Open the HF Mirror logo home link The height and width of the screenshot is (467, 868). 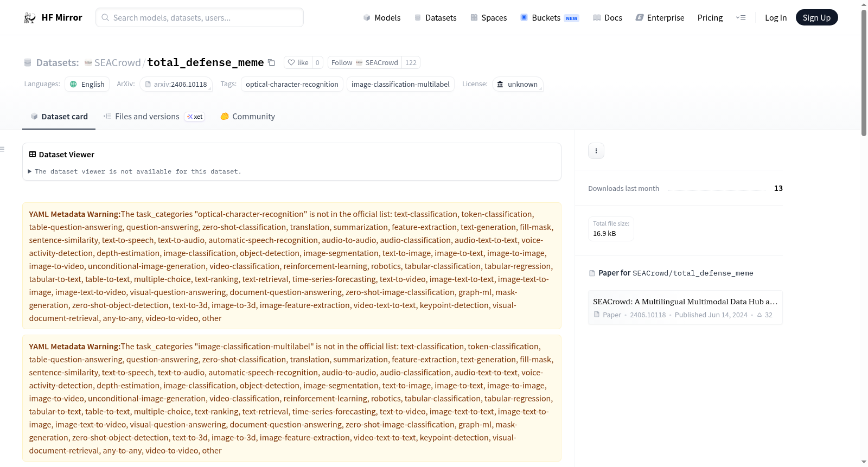point(53,17)
